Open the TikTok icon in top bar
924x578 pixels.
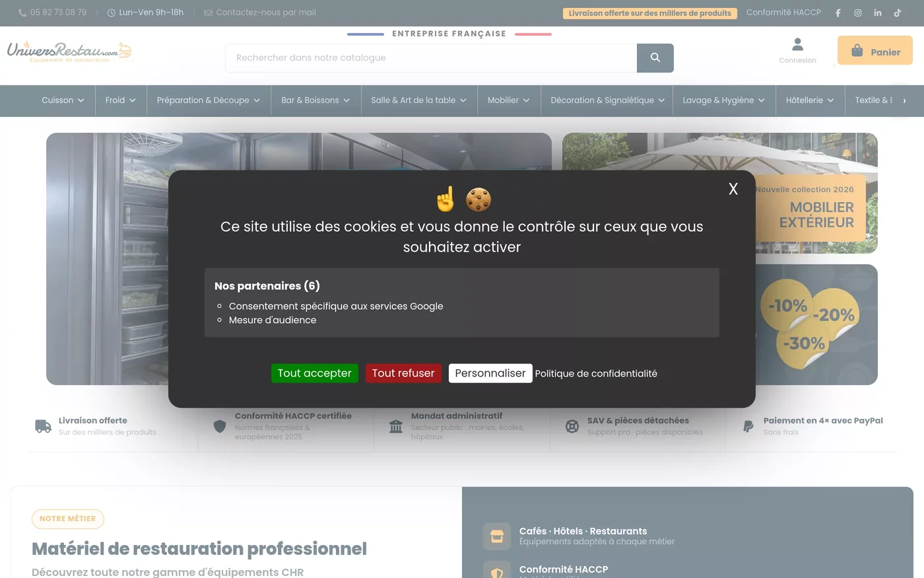point(898,13)
